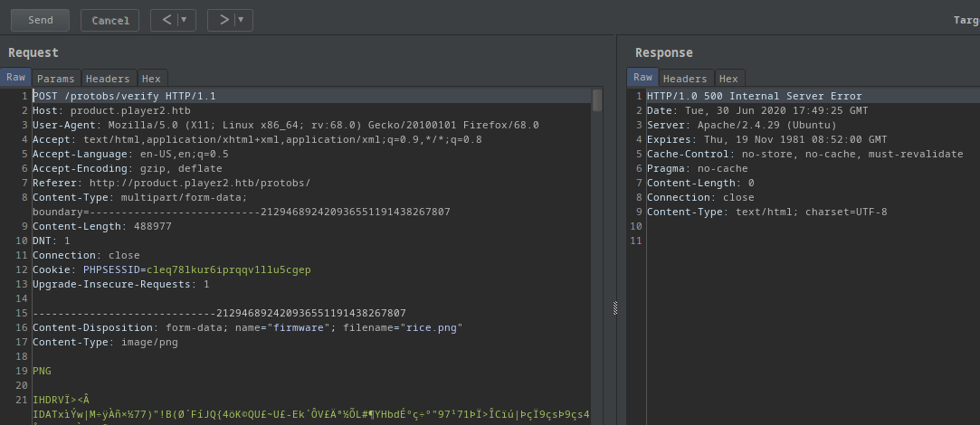The width and height of the screenshot is (980, 425).
Task: Open the forward history dropdown arrow
Action: tap(242, 20)
